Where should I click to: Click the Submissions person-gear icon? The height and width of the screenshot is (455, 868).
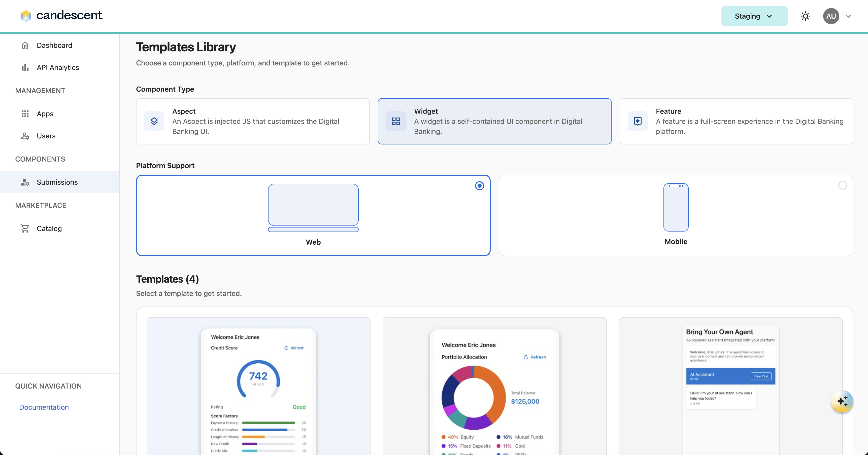tap(25, 182)
